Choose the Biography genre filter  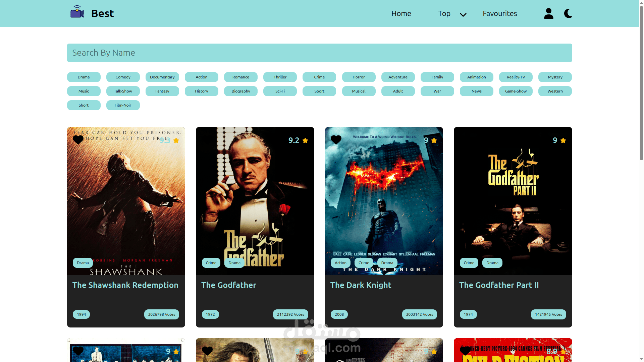tap(241, 91)
